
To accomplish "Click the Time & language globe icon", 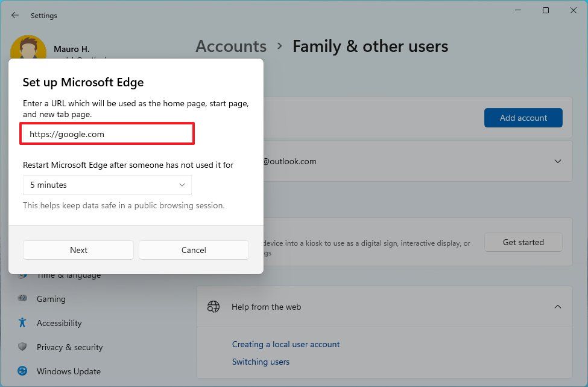I will (22, 275).
